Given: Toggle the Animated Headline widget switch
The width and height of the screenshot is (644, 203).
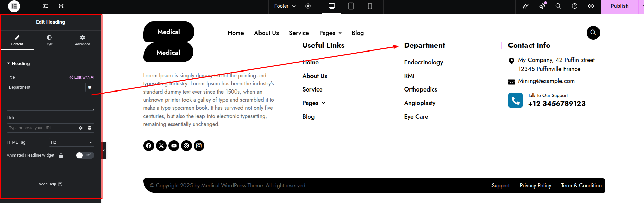Looking at the screenshot, I should pyautogui.click(x=85, y=155).
